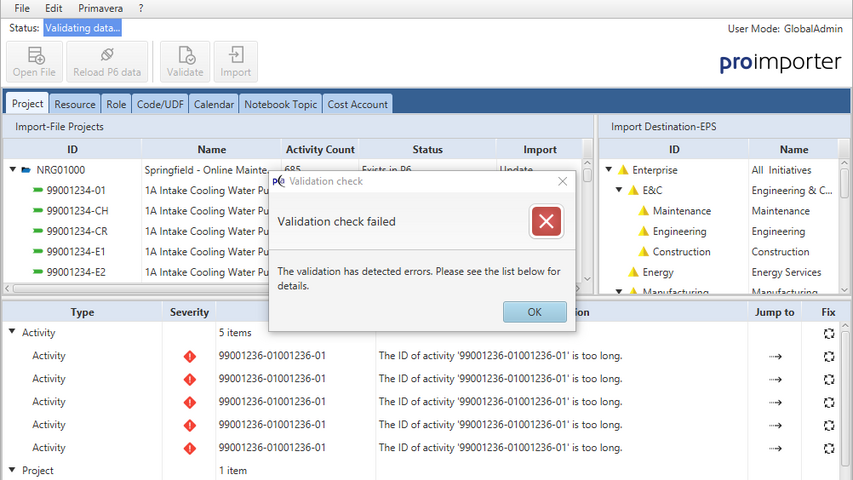This screenshot has width=853, height=480.
Task: Close the Validation check dialog
Action: [562, 182]
